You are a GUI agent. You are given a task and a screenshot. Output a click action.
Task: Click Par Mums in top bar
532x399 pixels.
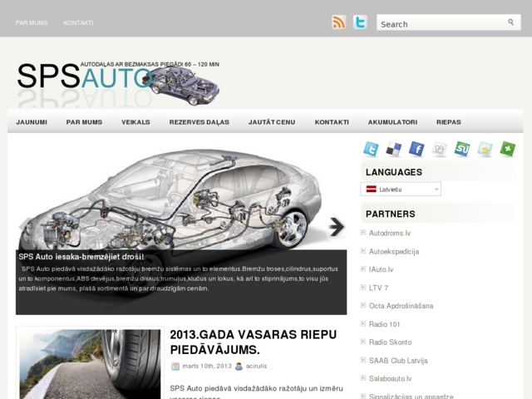pos(32,22)
